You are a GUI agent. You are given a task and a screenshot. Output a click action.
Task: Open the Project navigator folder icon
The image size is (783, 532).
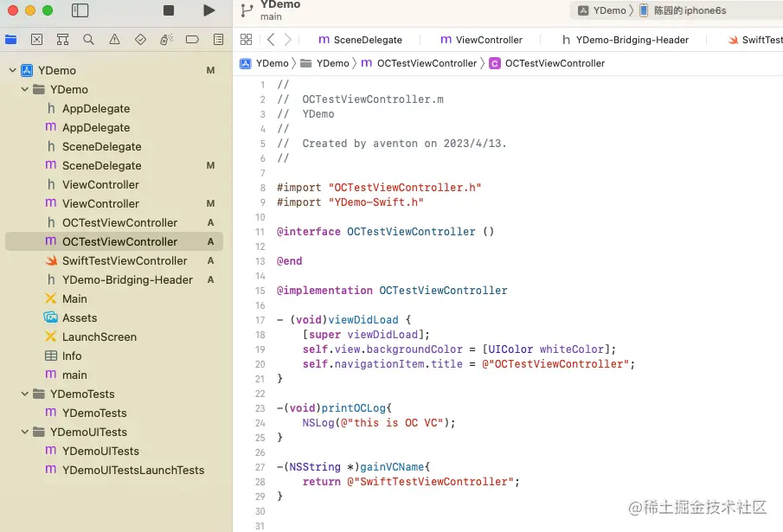pos(11,40)
